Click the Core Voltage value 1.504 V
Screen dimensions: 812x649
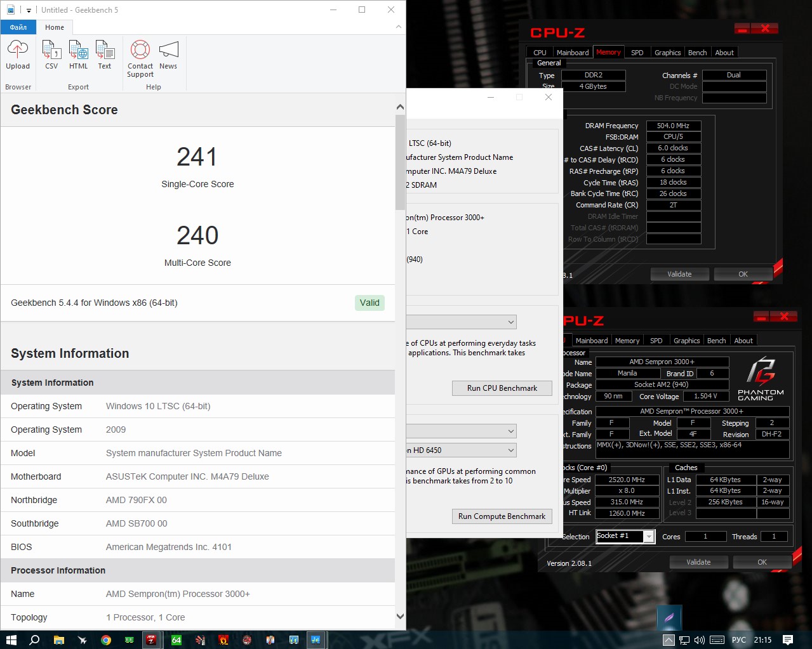tap(705, 396)
